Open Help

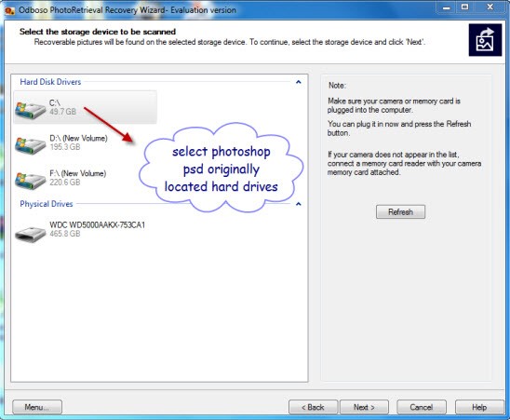(x=479, y=407)
